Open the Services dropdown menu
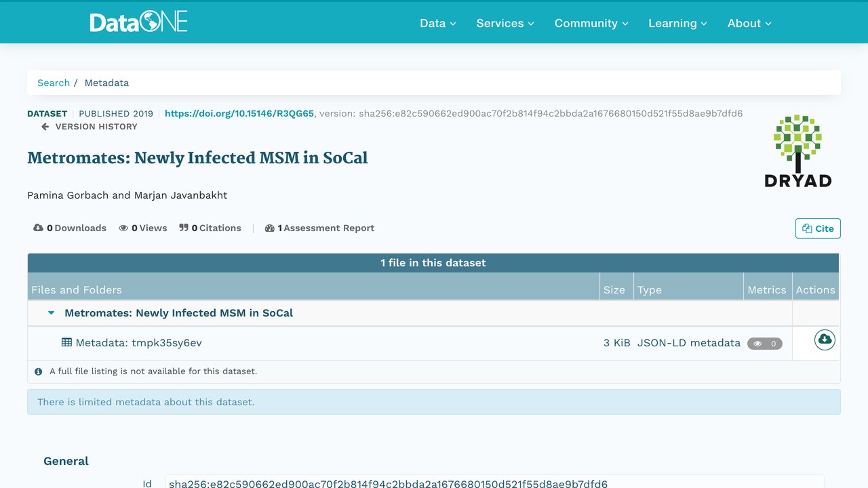The height and width of the screenshot is (488, 868). [x=505, y=23]
